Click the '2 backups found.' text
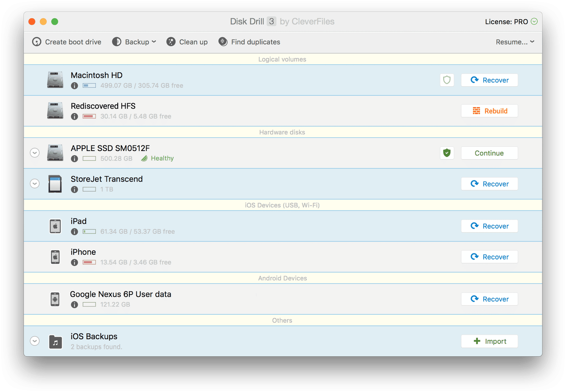Viewport: 566px width, 392px height. coord(96,347)
